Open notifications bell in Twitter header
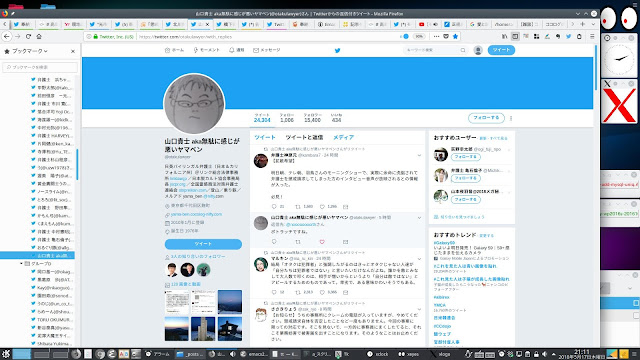This screenshot has width=640, height=360. pos(236,50)
